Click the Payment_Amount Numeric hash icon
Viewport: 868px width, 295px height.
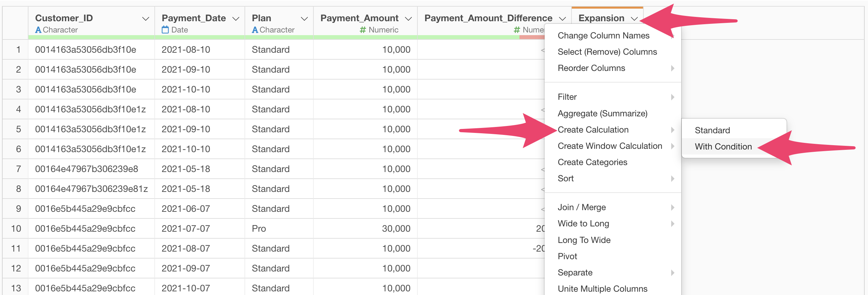tap(362, 30)
